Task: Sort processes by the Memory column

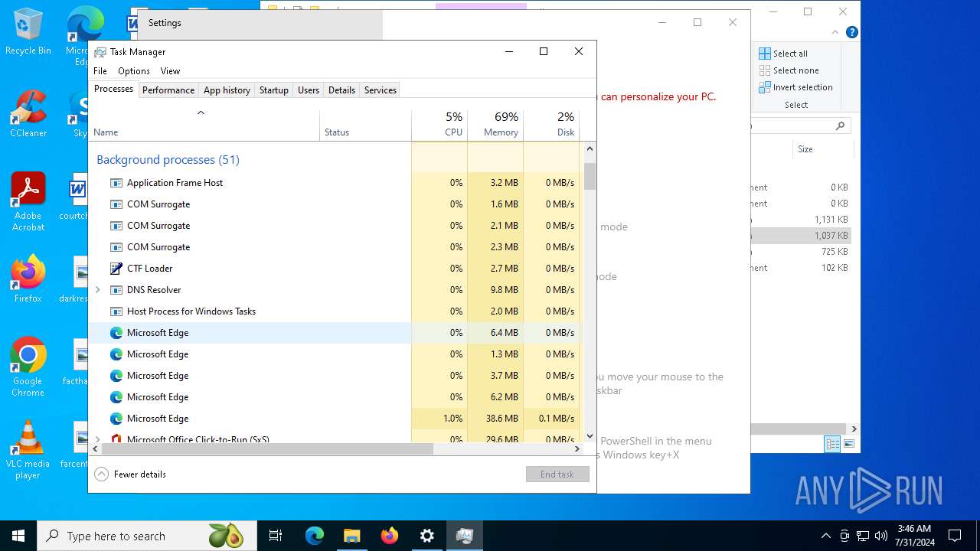Action: tap(495, 126)
